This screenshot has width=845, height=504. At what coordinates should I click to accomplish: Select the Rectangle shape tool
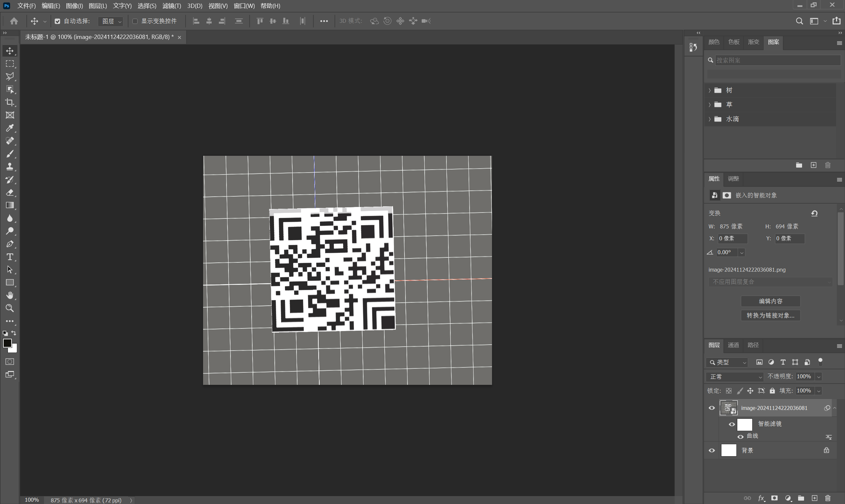[x=10, y=283]
